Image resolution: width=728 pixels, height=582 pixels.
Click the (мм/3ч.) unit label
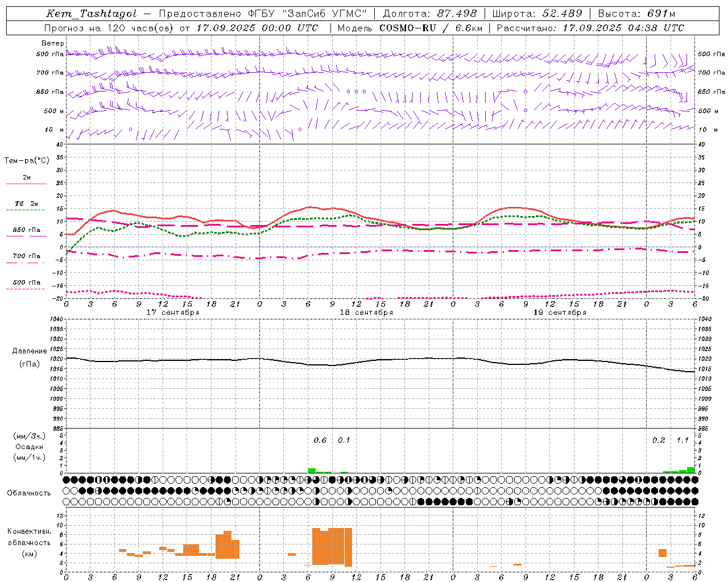[29, 436]
